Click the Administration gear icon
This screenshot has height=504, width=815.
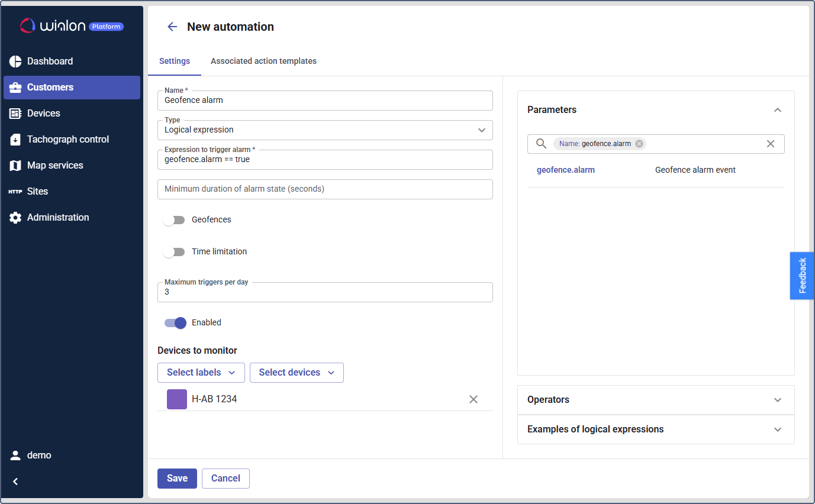coord(15,218)
